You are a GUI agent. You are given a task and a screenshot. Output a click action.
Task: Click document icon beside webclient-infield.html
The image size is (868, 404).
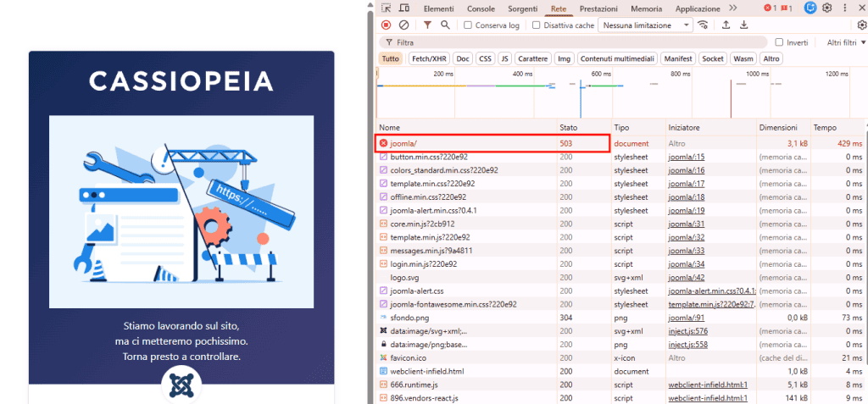point(384,371)
